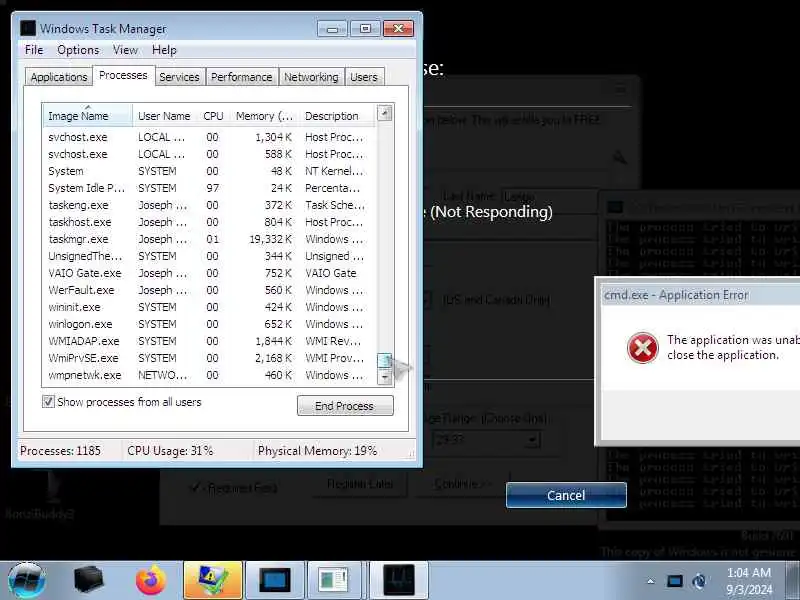Untick Show processes from all users
The width and height of the screenshot is (800, 600).
coord(48,402)
